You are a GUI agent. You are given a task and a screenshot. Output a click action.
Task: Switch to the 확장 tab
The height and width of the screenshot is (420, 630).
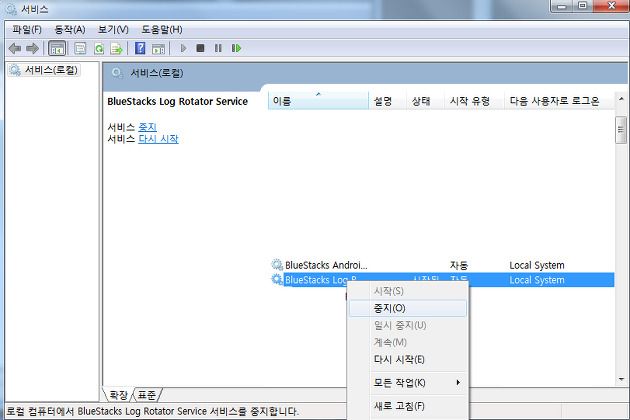118,395
